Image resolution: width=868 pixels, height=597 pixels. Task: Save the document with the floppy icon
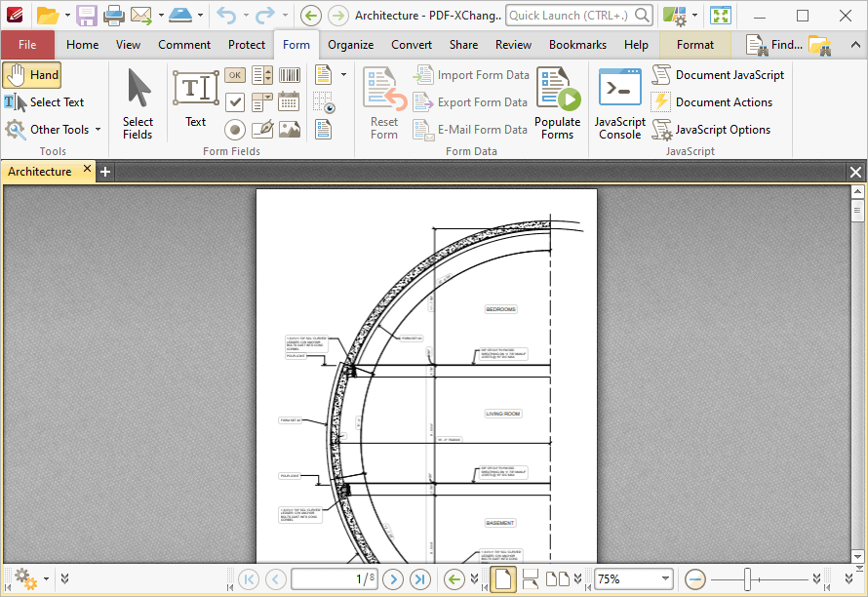87,16
